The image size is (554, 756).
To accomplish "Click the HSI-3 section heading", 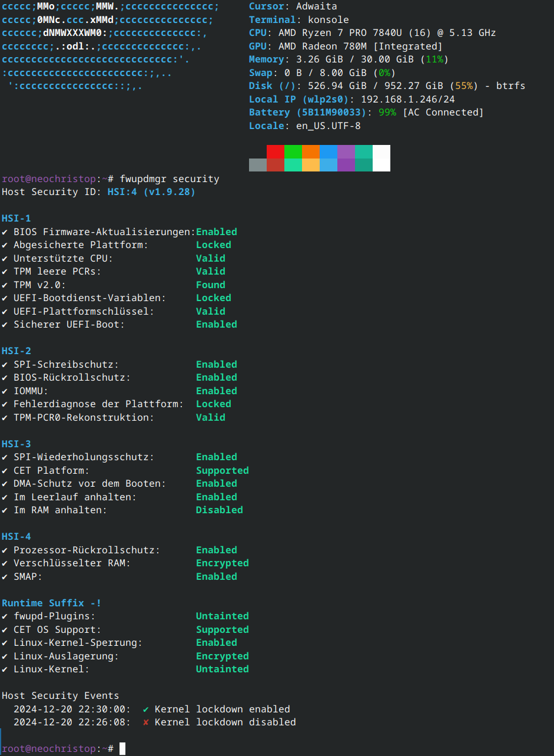I will pyautogui.click(x=16, y=444).
